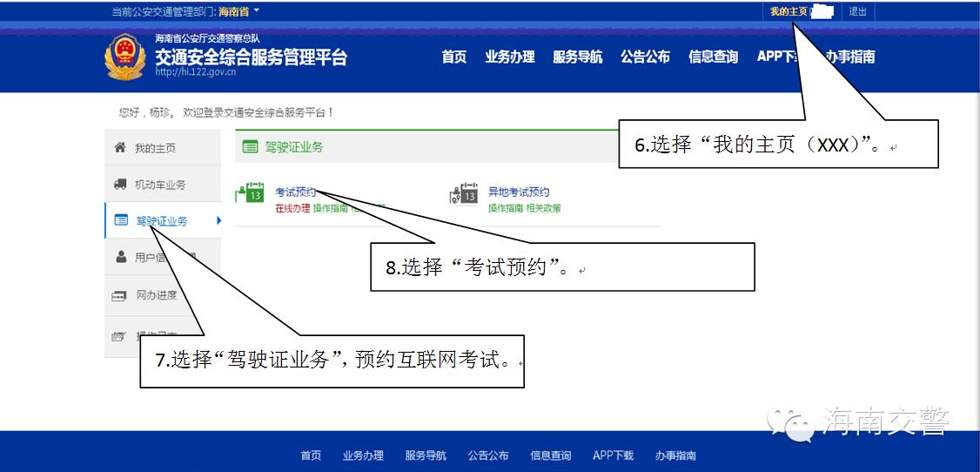Click 在线办理 under 考试预约
The height and width of the screenshot is (472, 980).
click(x=292, y=208)
